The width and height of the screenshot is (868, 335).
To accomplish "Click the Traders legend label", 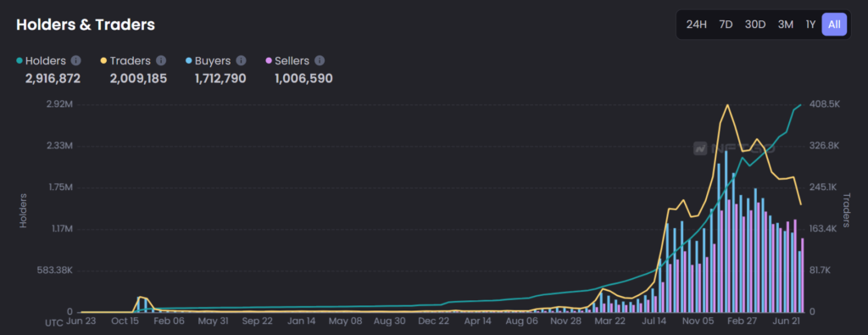I will point(130,61).
